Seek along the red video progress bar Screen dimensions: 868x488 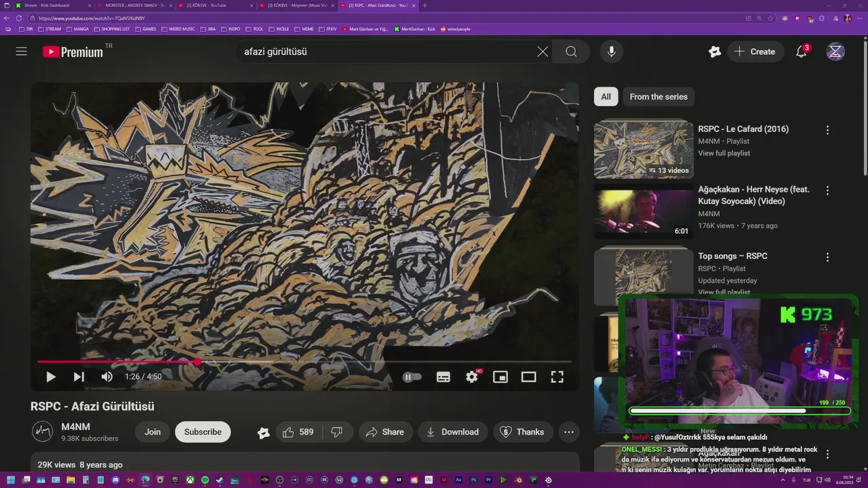(x=304, y=362)
